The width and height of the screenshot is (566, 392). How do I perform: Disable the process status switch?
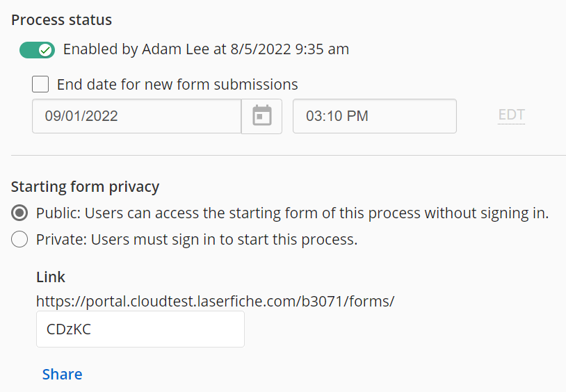point(37,50)
